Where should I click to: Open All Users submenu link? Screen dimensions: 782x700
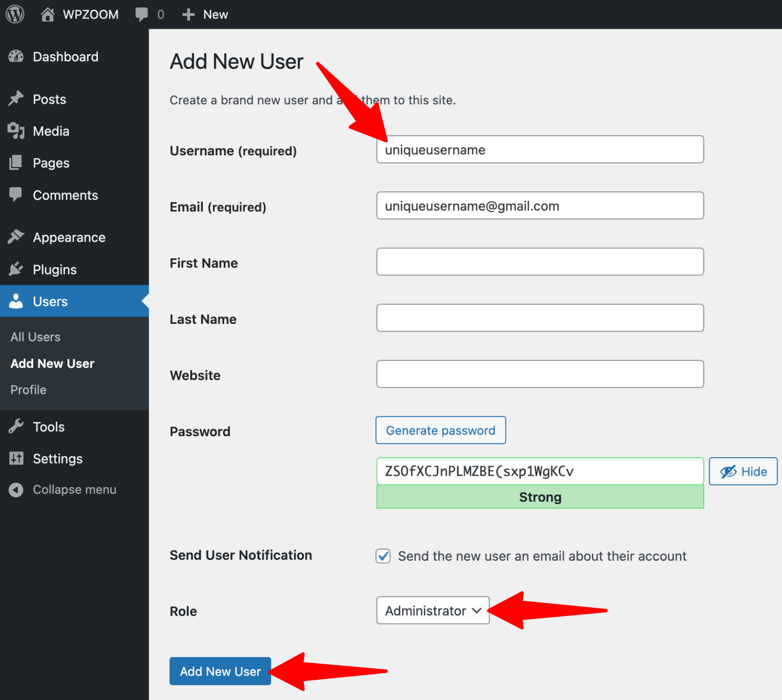[x=36, y=337]
